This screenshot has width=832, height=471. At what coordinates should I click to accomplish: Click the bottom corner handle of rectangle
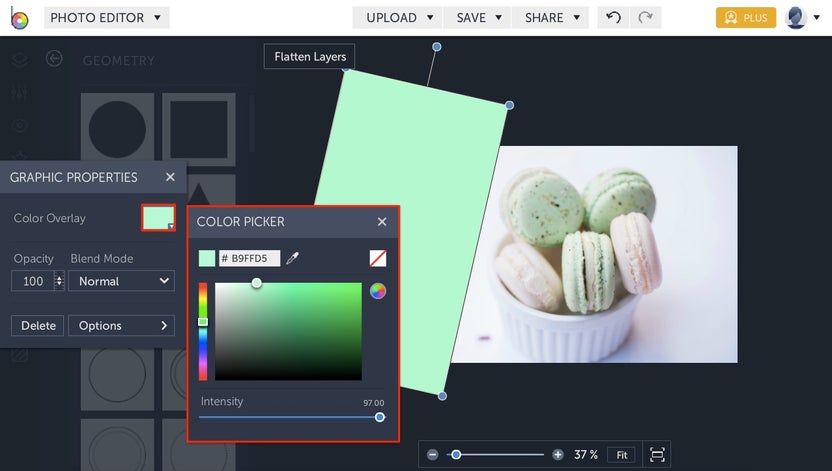pos(442,396)
